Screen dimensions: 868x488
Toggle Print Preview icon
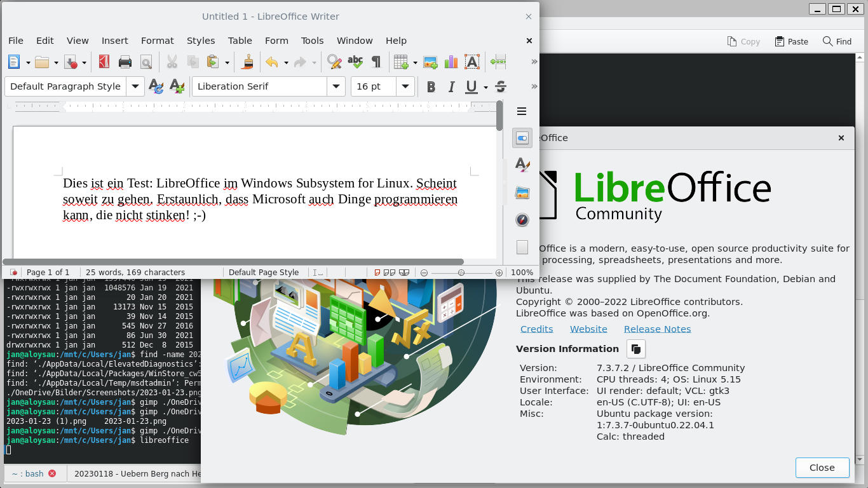[146, 62]
